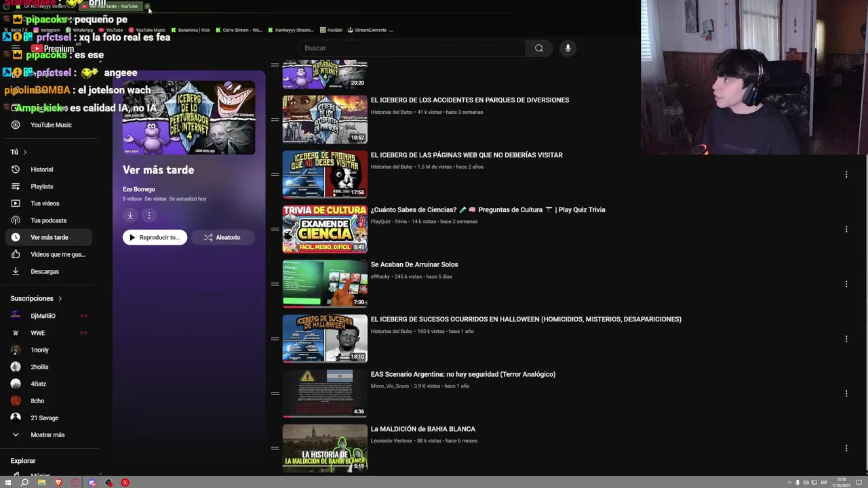
Task: Switch to the Hawkeyyy Stream browser tab
Action: (44, 6)
